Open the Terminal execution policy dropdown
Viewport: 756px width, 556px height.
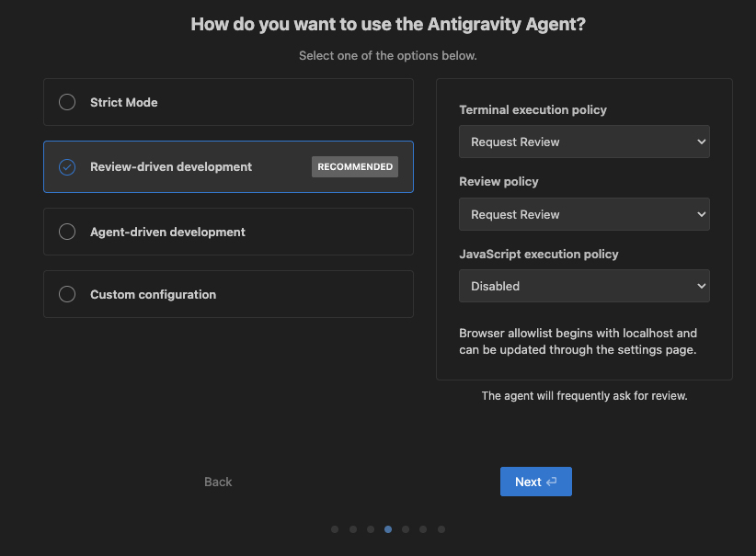(x=584, y=142)
